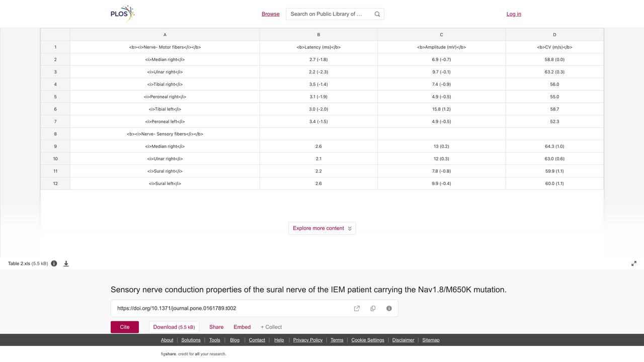The image size is (644, 362).
Task: Open the Blog footer link
Action: pyautogui.click(x=235, y=340)
